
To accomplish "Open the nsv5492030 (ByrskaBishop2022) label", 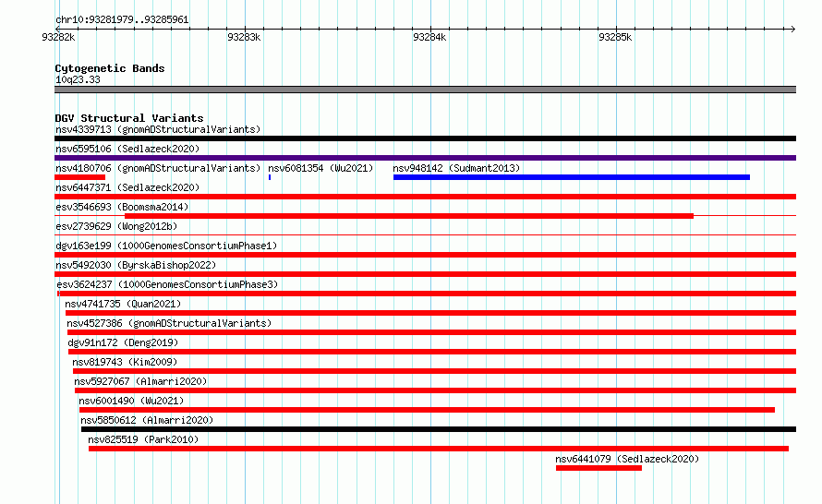I will [136, 265].
